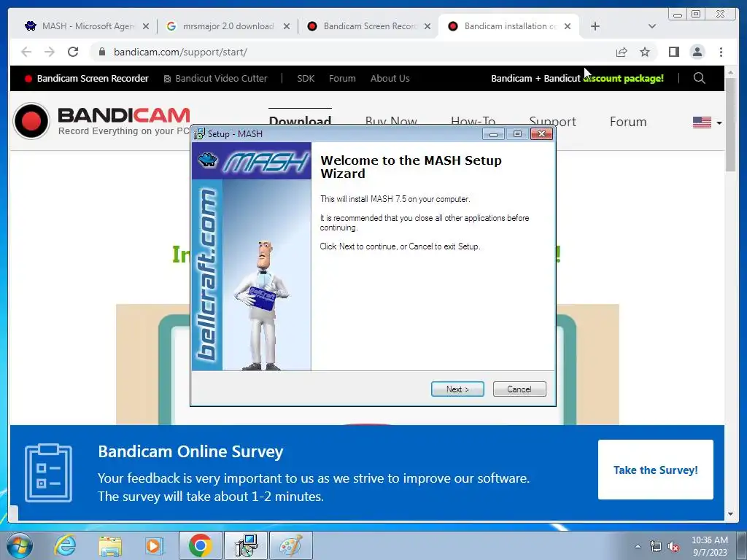
Task: Close the MASH - Microsoft Agent tab
Action: 146,26
